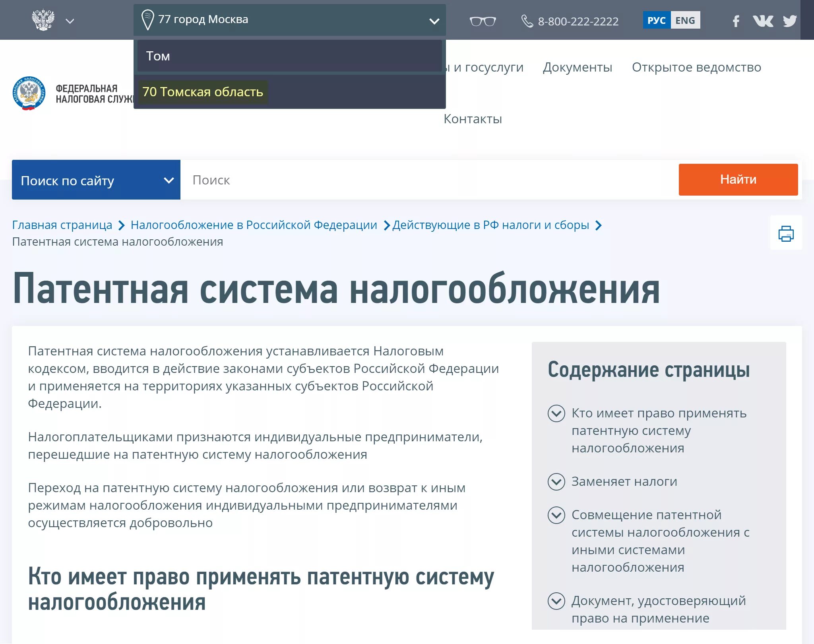Image resolution: width=814 pixels, height=644 pixels.
Task: Enable visually impaired version glasses icon
Action: coord(483,21)
